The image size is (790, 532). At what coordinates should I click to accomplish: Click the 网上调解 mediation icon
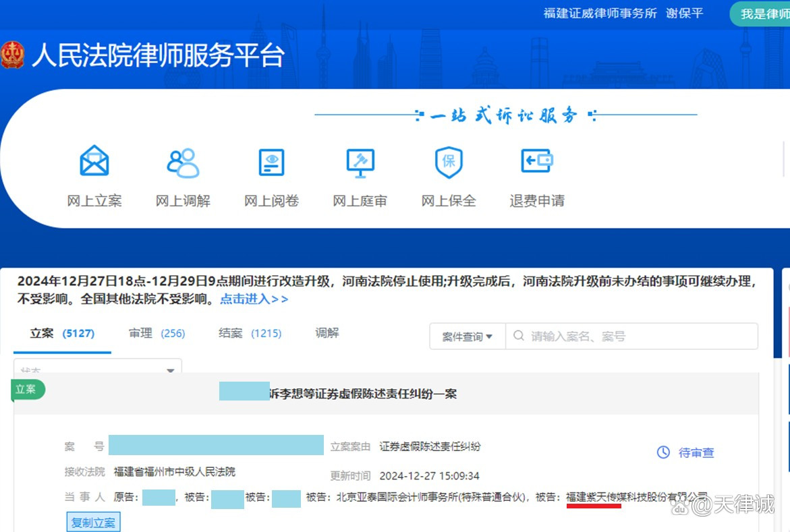coord(183,162)
